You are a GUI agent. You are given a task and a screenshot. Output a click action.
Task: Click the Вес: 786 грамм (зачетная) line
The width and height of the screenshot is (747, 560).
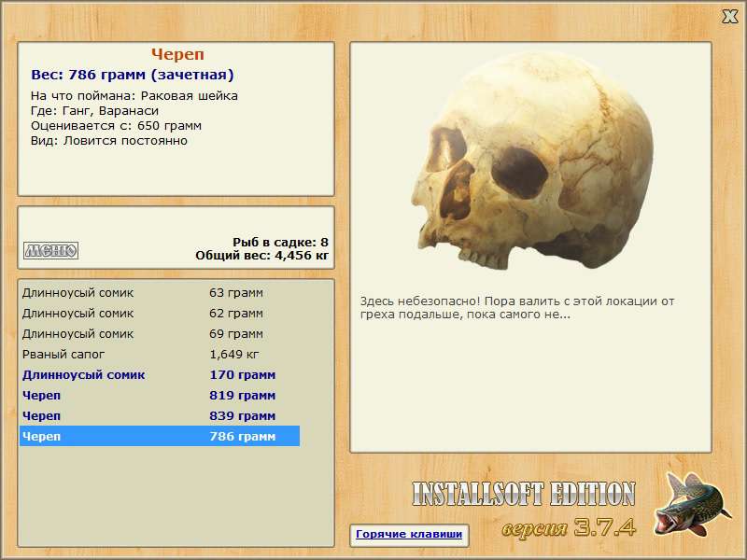click(x=133, y=75)
